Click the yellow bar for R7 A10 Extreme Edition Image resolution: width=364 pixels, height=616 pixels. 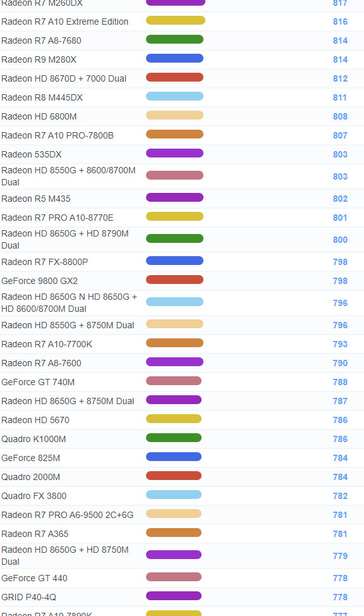[176, 20]
